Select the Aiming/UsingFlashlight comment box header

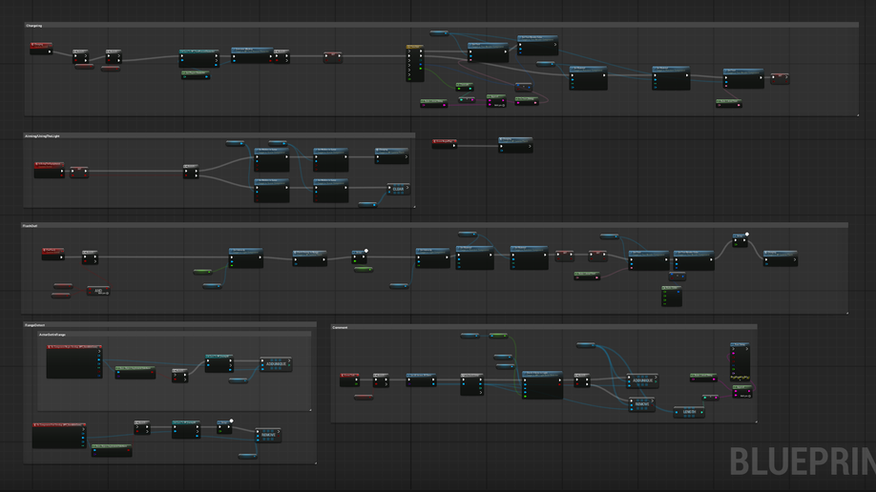(x=219, y=136)
